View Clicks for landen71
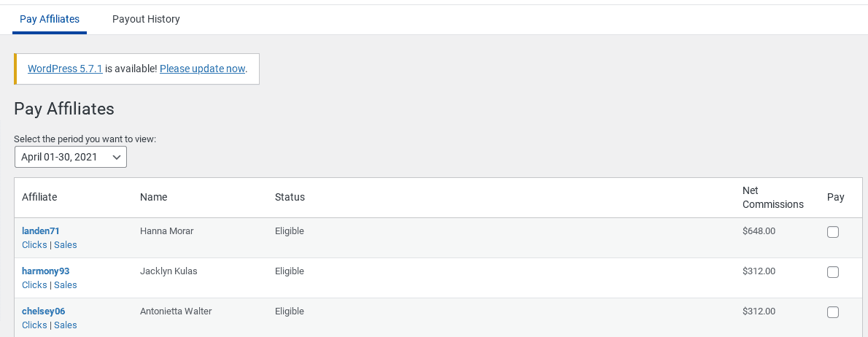 coord(34,245)
